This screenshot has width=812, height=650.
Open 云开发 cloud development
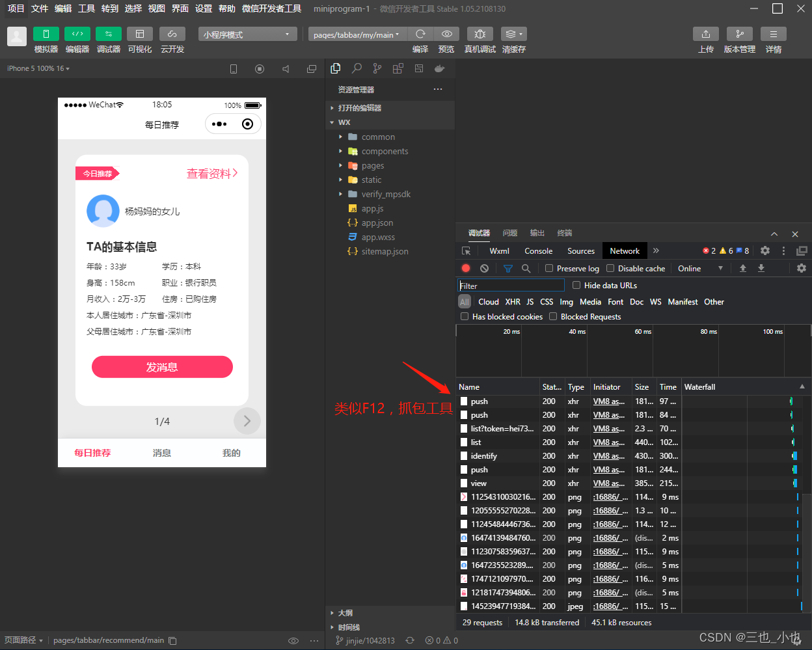coord(172,34)
